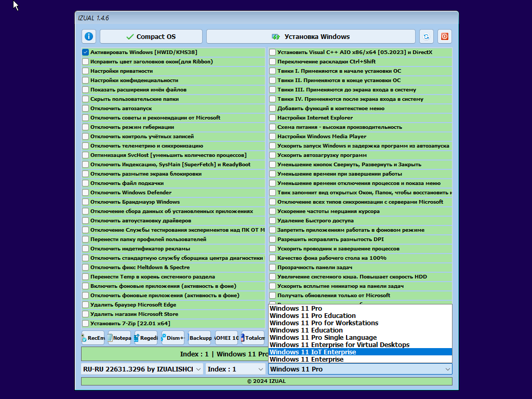Viewport: 532px width, 399px height.
Task: Check Удаление Быстрого доступа
Action: (272, 220)
